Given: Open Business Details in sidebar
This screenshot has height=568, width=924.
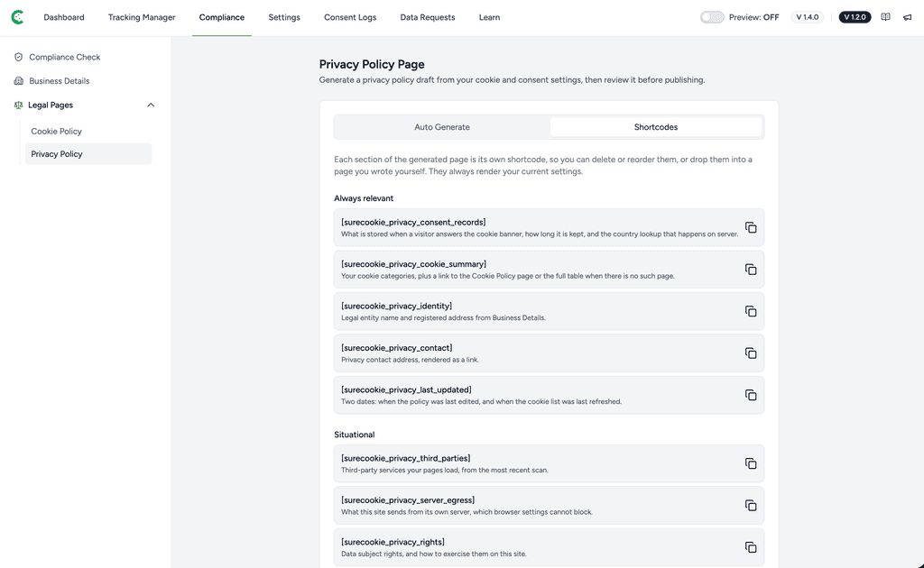Looking at the screenshot, I should point(60,80).
